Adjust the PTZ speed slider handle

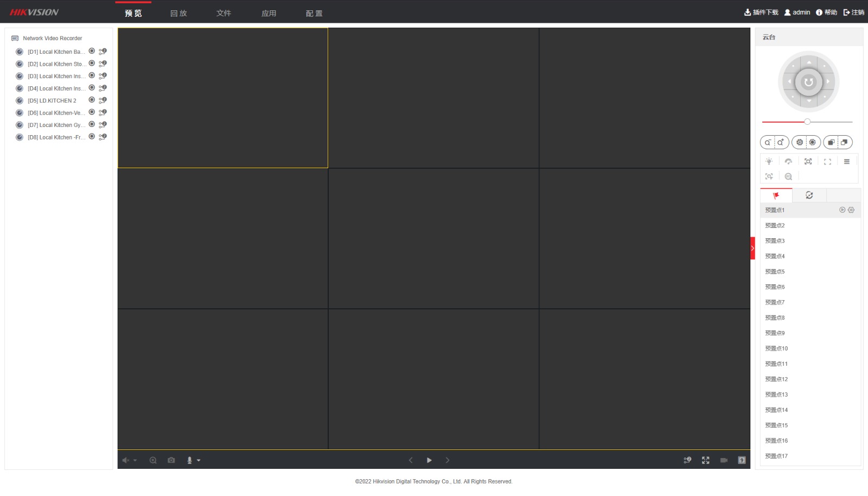(x=807, y=122)
